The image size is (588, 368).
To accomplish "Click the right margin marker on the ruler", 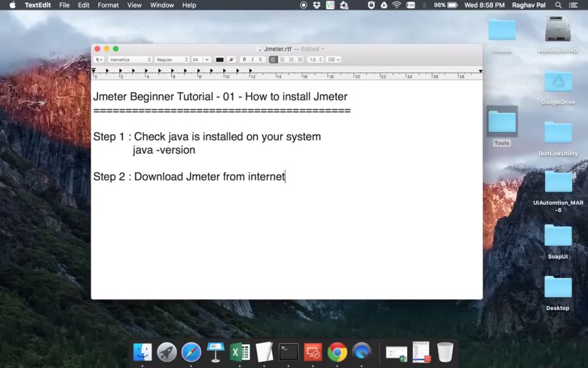I will (x=480, y=71).
